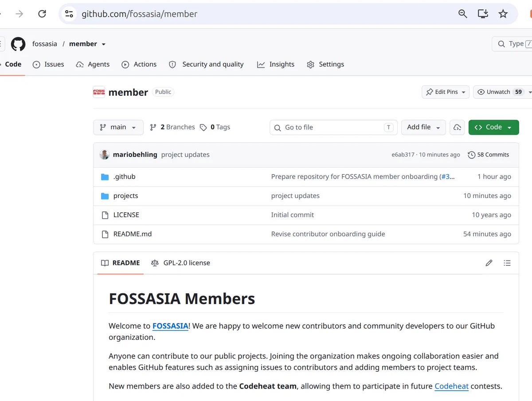Viewport: 532px width, 401px height.
Task: Open the 58 Commits history link
Action: click(x=488, y=155)
